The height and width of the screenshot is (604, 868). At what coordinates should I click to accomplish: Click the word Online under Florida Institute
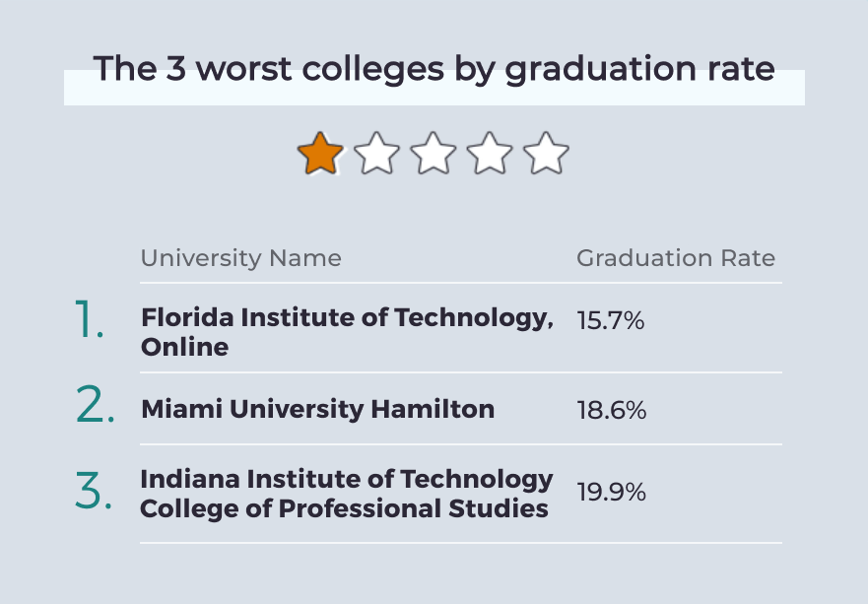point(184,347)
